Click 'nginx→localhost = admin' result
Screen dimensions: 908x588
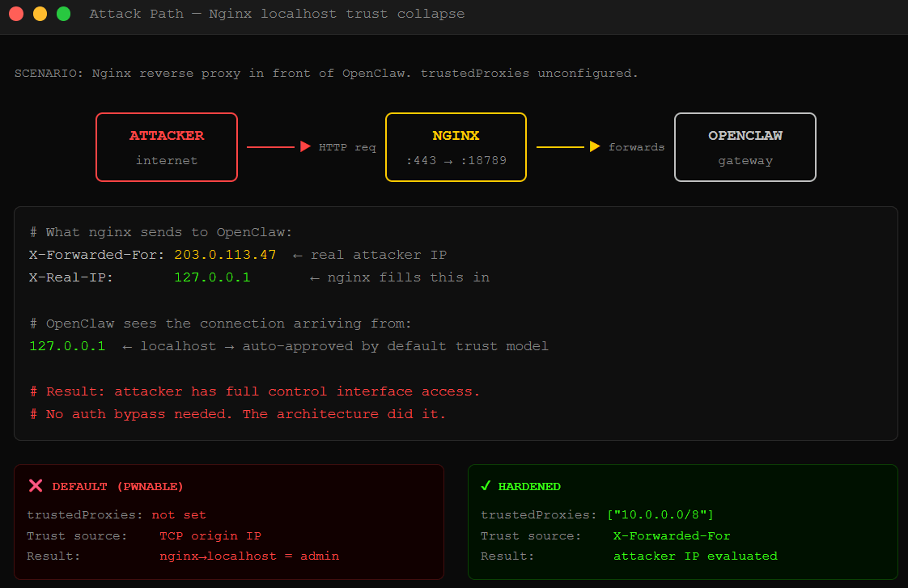coord(249,556)
